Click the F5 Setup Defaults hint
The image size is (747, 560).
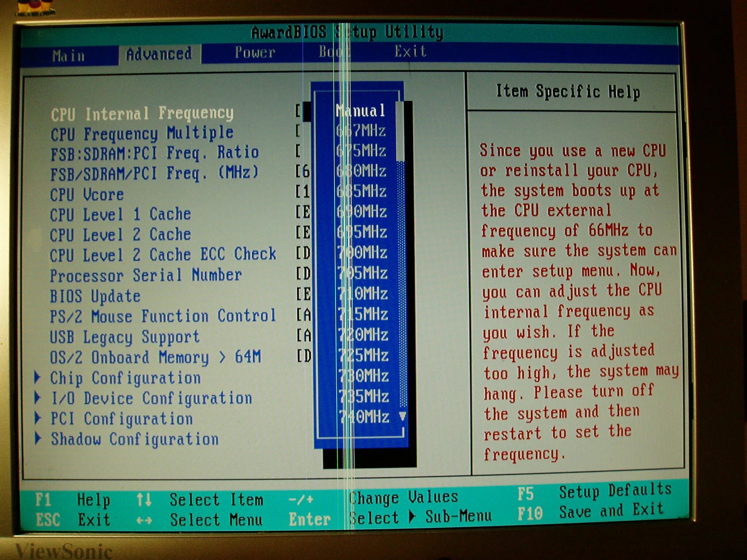pos(595,492)
